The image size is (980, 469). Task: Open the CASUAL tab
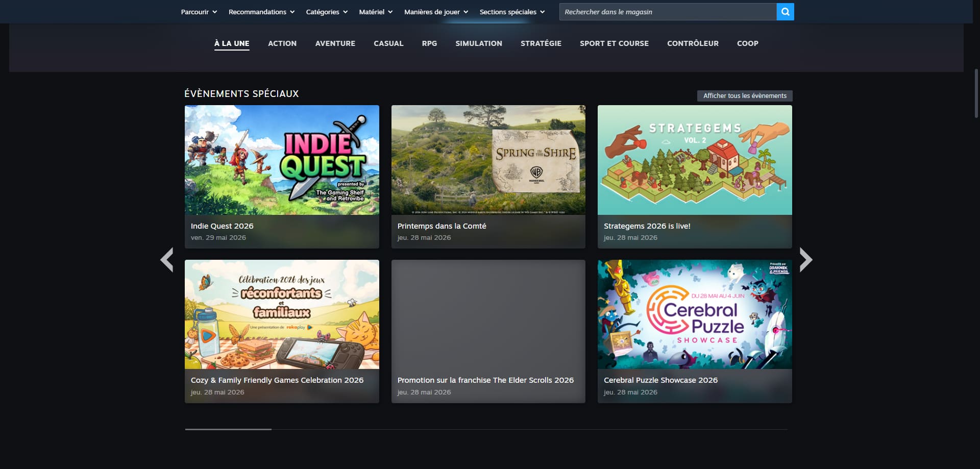click(388, 43)
